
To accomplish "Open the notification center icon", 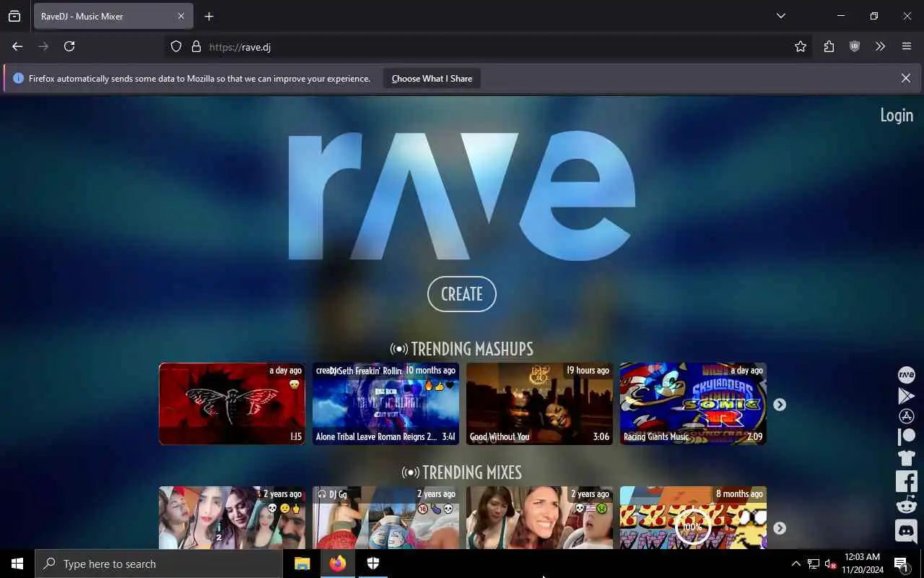I will click(902, 564).
